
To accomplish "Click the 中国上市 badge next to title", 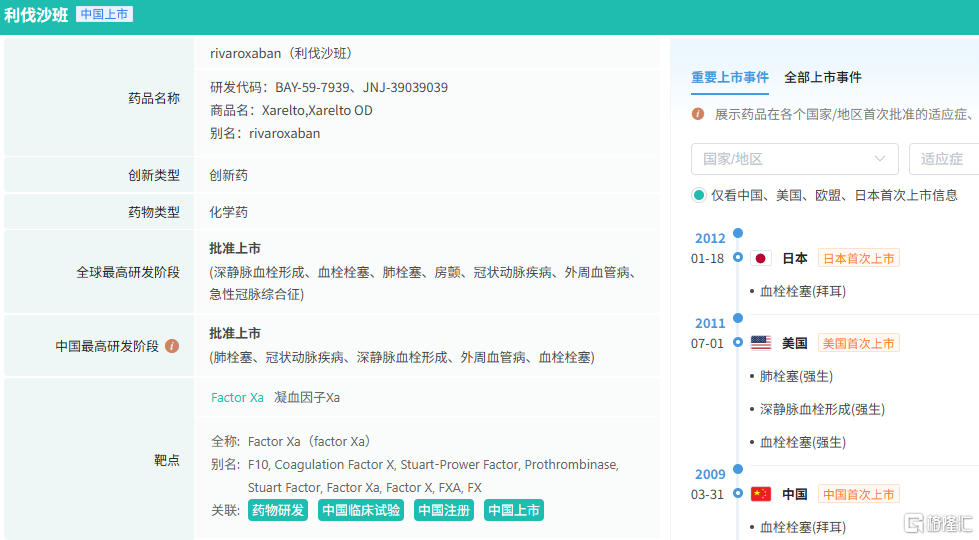I will click(104, 14).
